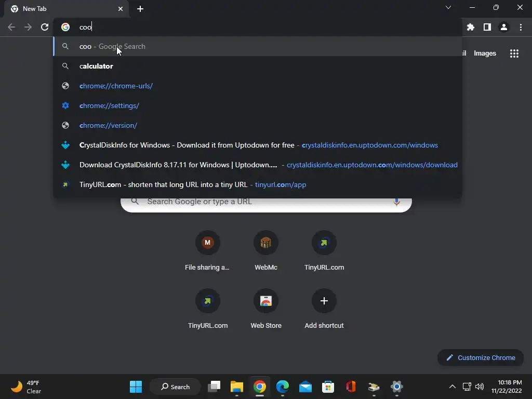The width and height of the screenshot is (532, 399).
Task: Open the clock showing 10:18 PM
Action: (x=506, y=387)
